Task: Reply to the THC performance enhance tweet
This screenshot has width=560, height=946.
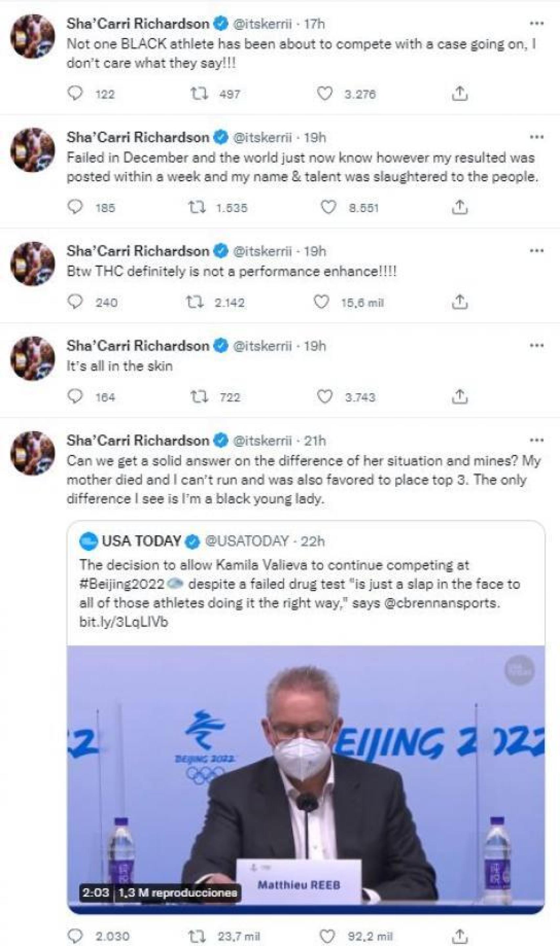Action: [75, 301]
